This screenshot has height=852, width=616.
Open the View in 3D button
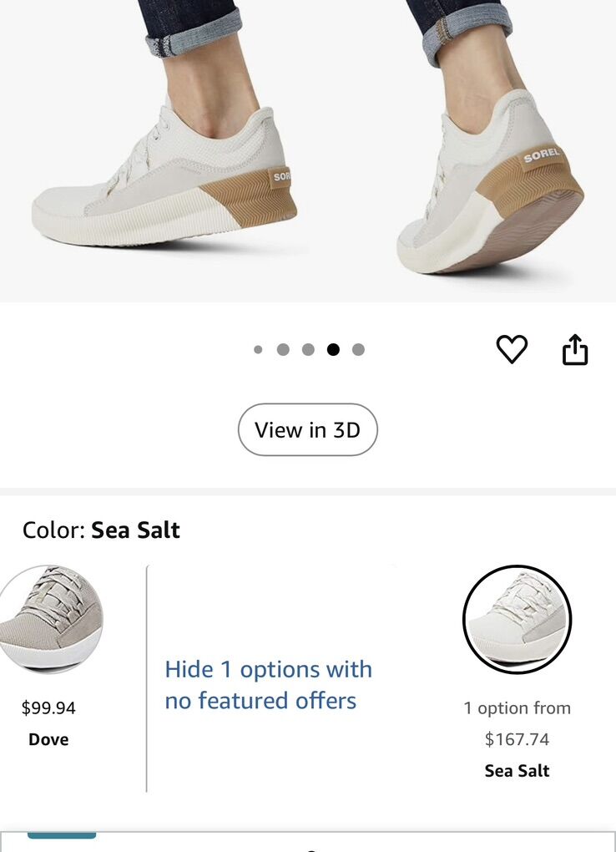point(307,430)
